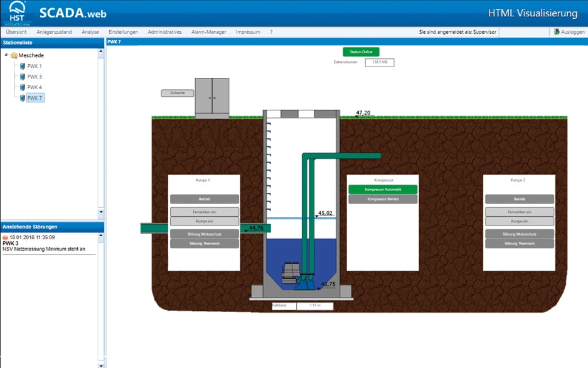Click the Stationsliste scroll up arrow
Screen dimensions: 588x368
(101, 54)
